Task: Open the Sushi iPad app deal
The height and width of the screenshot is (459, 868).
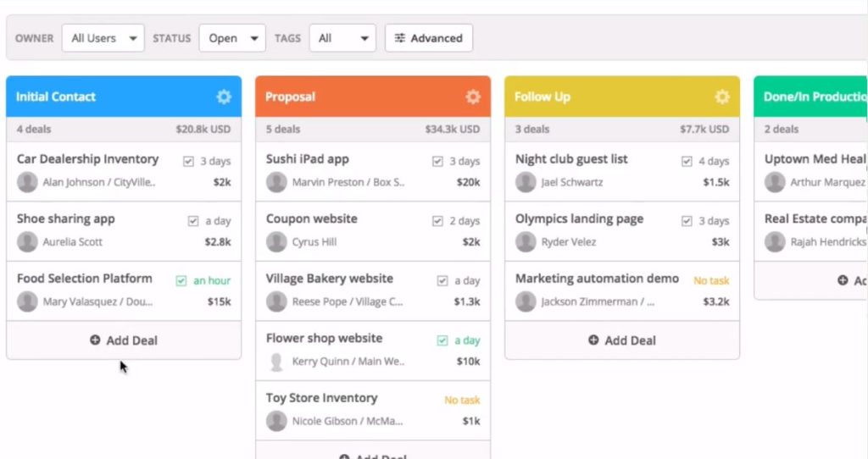Action: (307, 159)
